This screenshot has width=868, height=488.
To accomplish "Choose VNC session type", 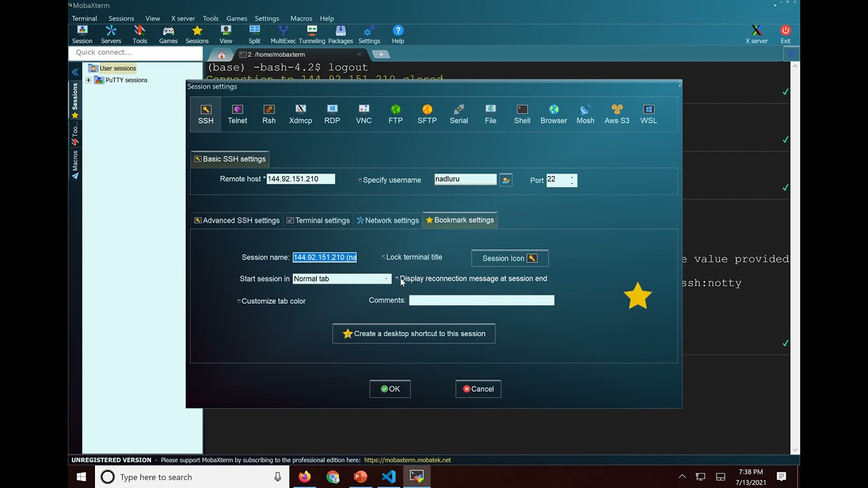I will point(364,114).
